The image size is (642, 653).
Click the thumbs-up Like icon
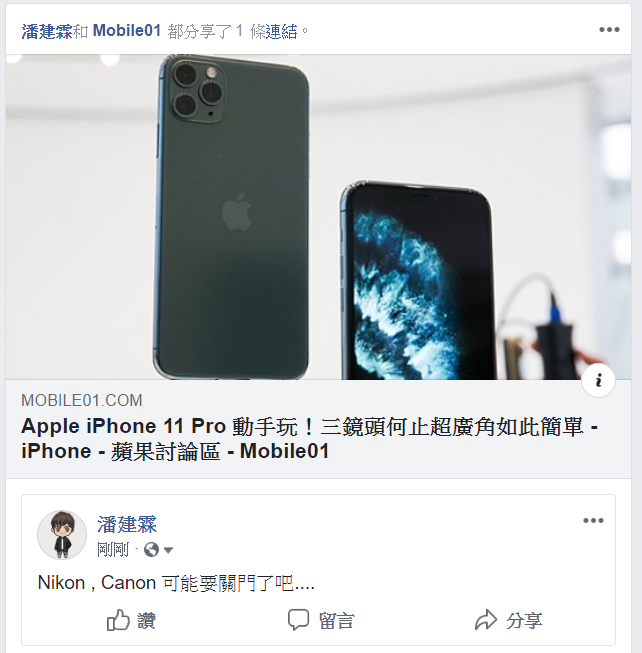[x=118, y=620]
